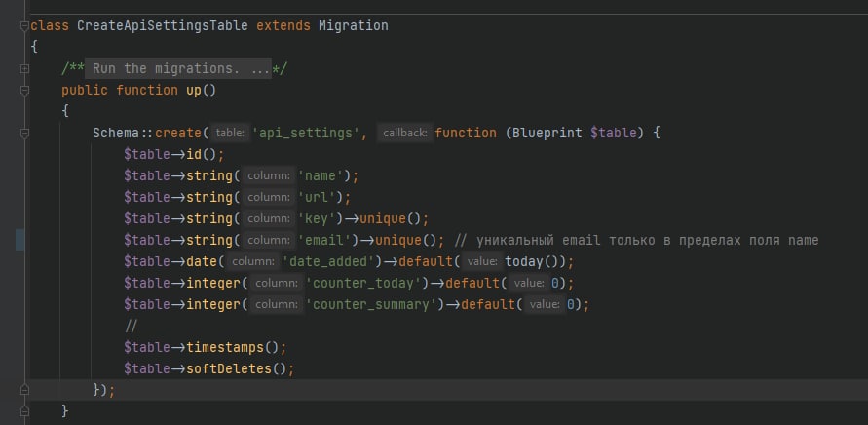Click the 'name' column string

321,176
